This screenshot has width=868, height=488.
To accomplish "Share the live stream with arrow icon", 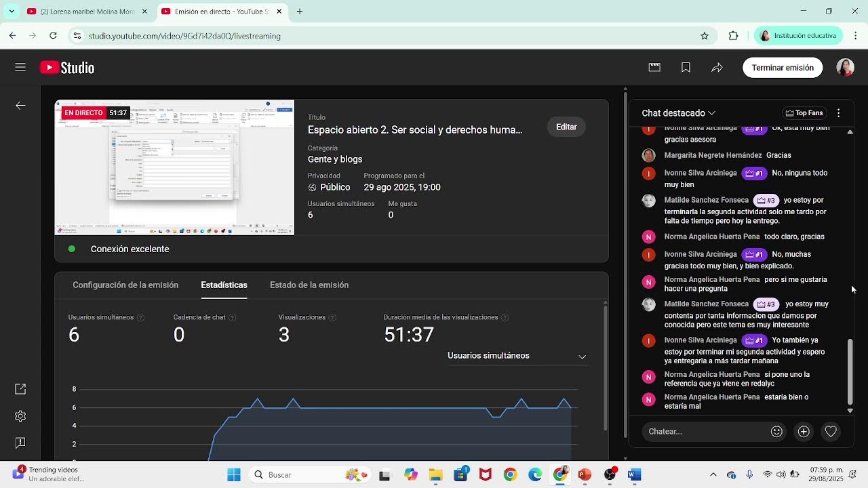I will click(x=717, y=67).
